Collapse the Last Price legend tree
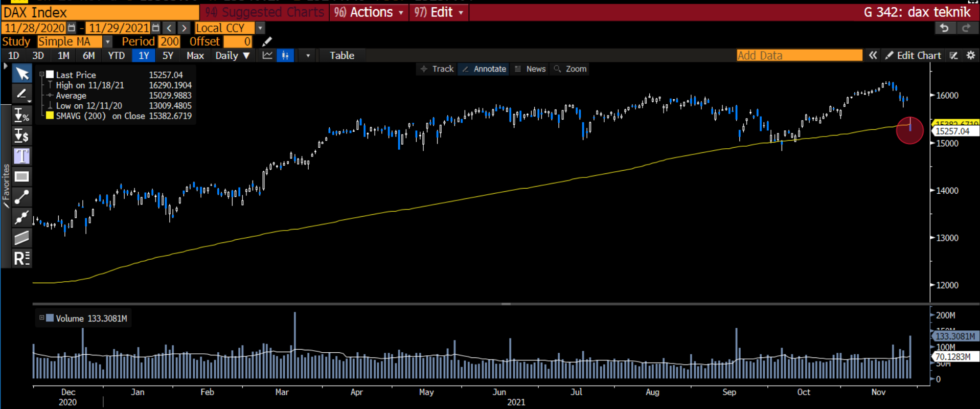The height and width of the screenshot is (409, 980). [42, 75]
